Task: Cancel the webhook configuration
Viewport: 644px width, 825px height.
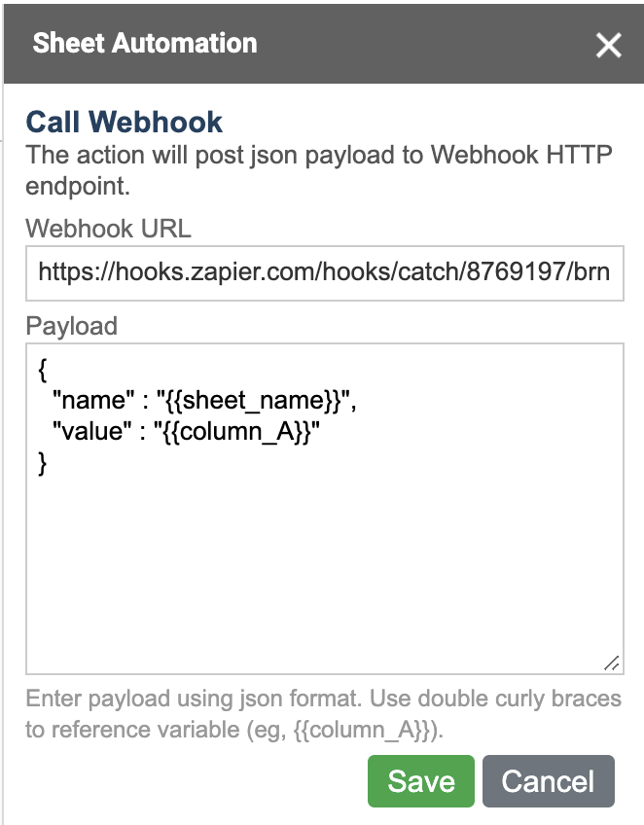Action: [549, 781]
